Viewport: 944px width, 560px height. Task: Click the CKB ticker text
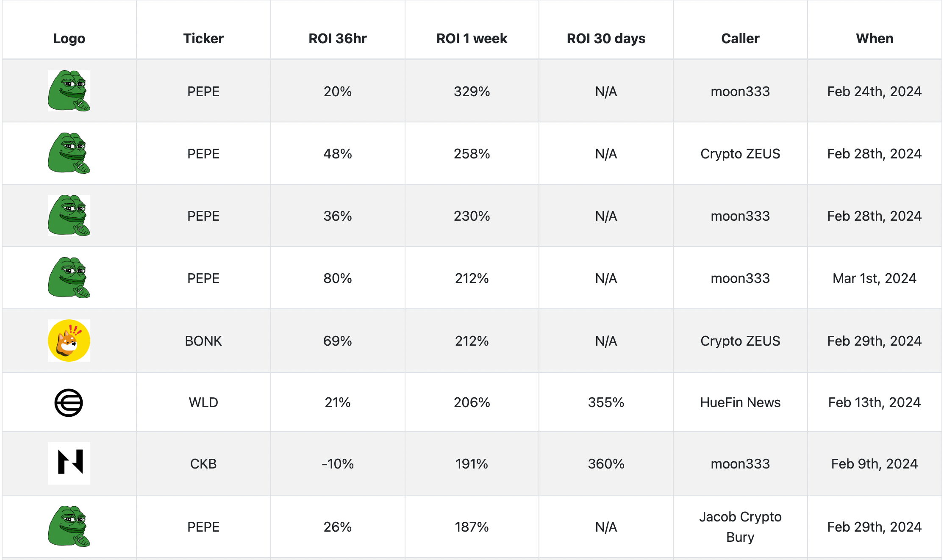coord(203,464)
